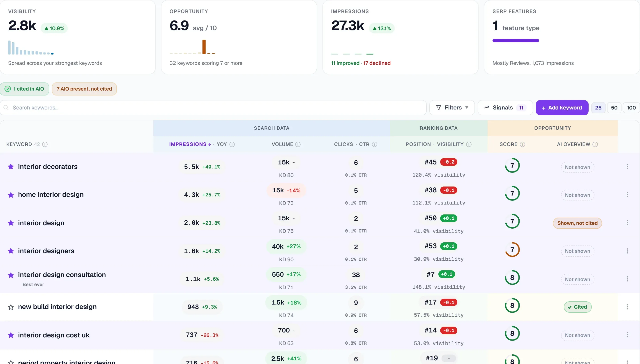Open three-dot menu for interior design row
The width and height of the screenshot is (640, 364).
(x=627, y=223)
